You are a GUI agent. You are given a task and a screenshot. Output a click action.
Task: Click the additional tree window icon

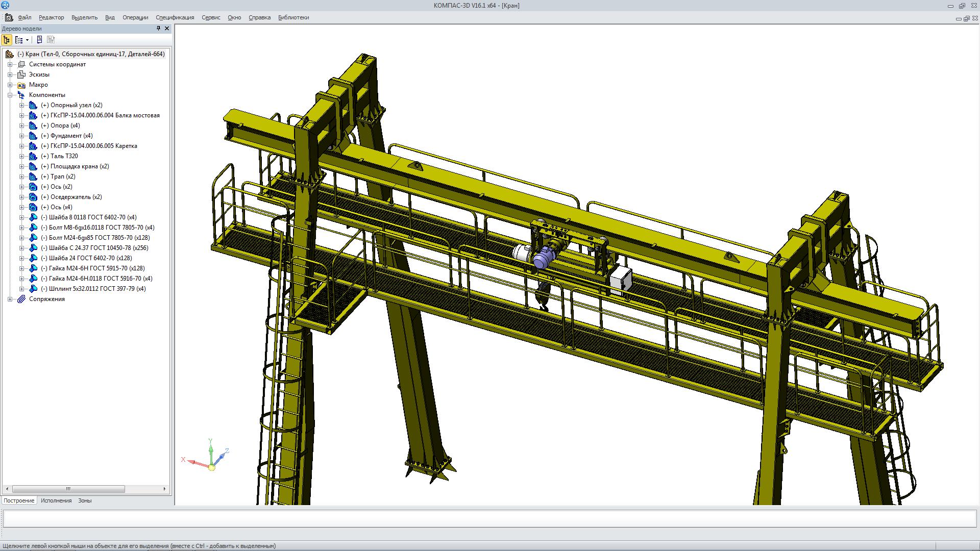[39, 40]
